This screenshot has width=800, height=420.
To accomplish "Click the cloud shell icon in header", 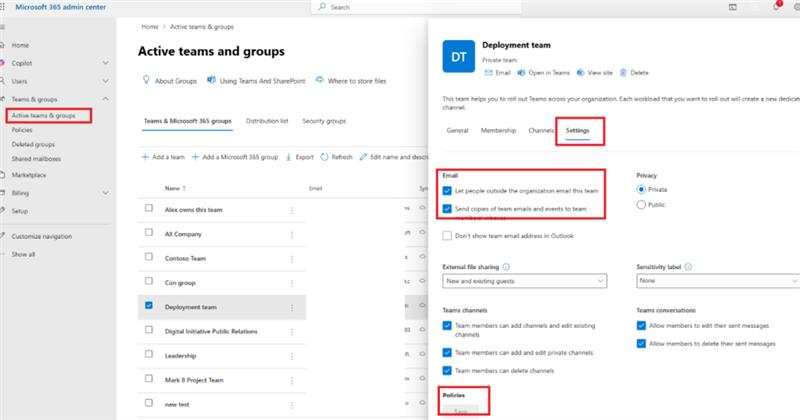I will coord(733,7).
